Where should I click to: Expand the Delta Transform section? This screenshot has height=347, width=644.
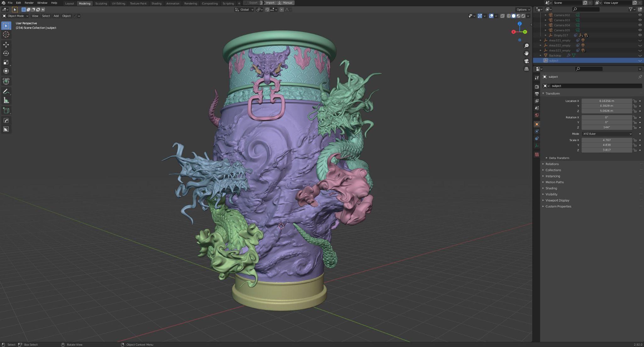click(559, 158)
